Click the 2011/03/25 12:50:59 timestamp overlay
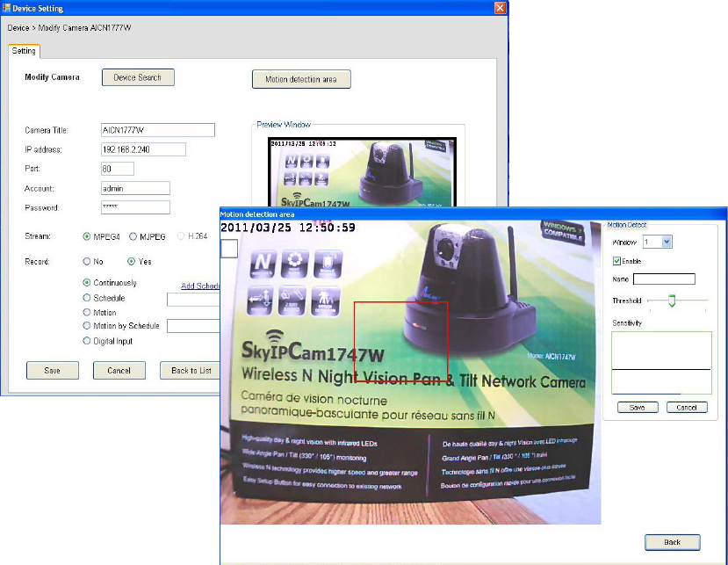 pyautogui.click(x=288, y=228)
